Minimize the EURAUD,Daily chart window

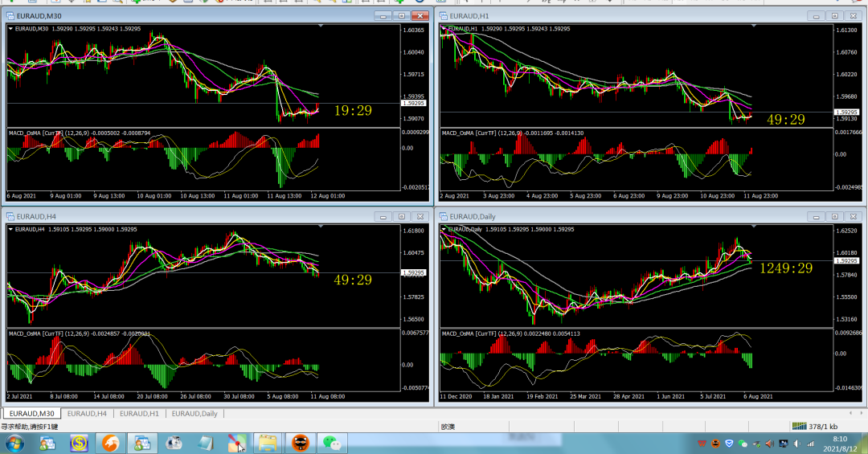click(x=816, y=216)
